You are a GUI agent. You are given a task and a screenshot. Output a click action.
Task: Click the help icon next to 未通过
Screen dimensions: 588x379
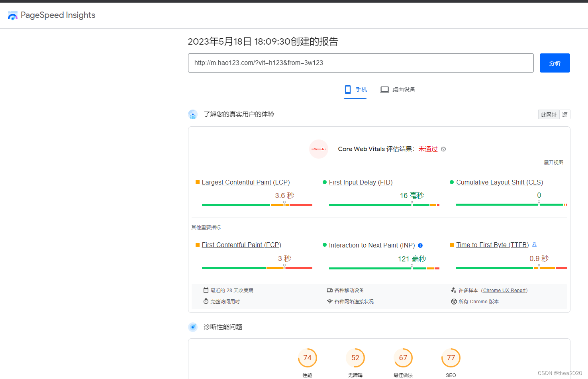443,149
